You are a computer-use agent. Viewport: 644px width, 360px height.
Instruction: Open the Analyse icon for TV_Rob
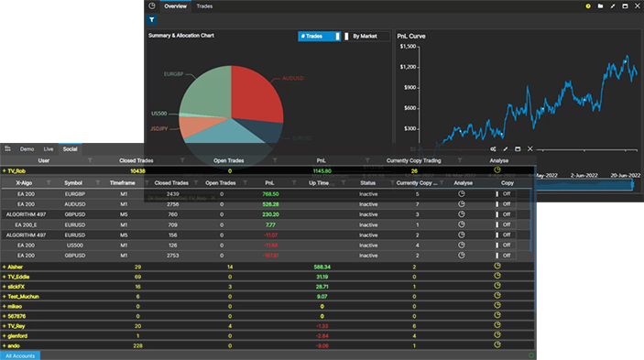pos(497,170)
